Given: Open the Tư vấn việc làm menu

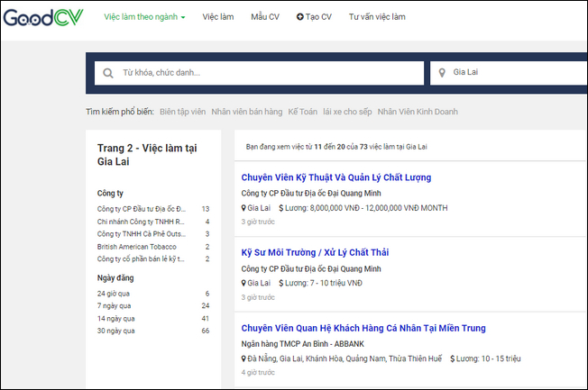Looking at the screenshot, I should pos(377,17).
